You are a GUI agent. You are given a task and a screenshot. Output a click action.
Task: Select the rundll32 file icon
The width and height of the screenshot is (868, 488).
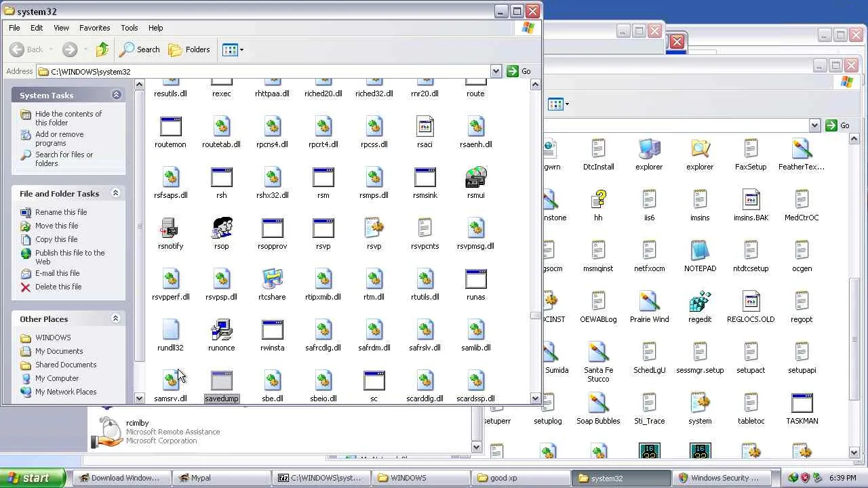click(171, 330)
